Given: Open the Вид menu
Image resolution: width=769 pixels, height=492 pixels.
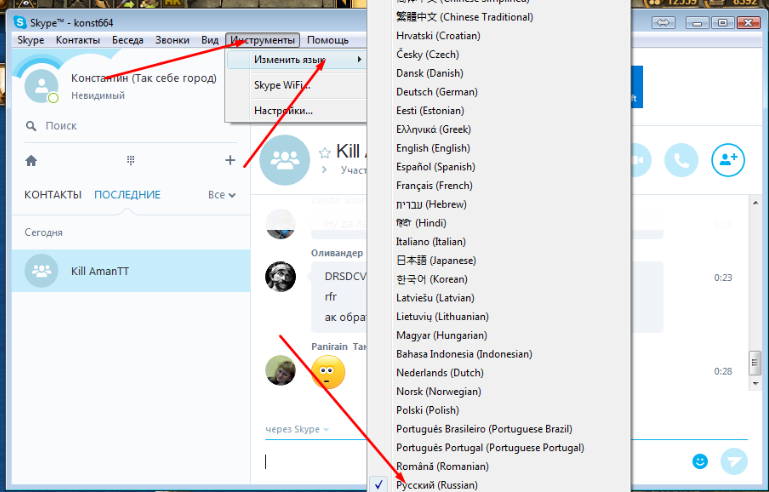Looking at the screenshot, I should click(x=210, y=40).
